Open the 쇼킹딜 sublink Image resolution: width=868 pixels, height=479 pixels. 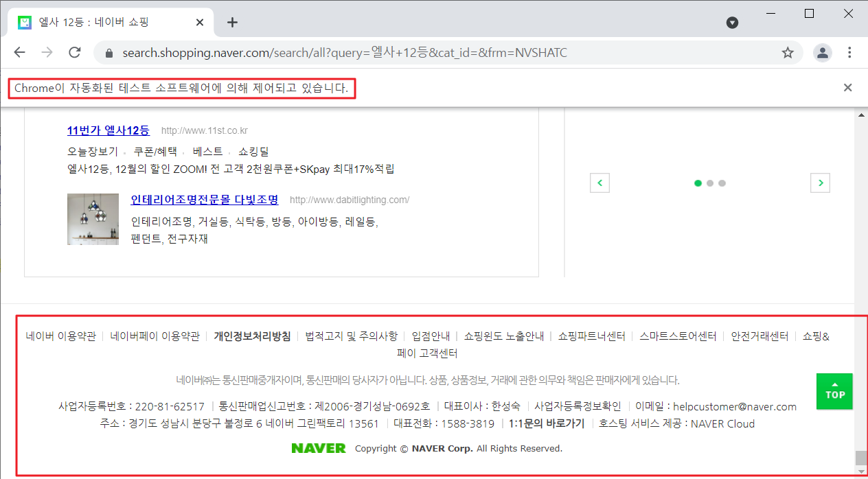253,151
